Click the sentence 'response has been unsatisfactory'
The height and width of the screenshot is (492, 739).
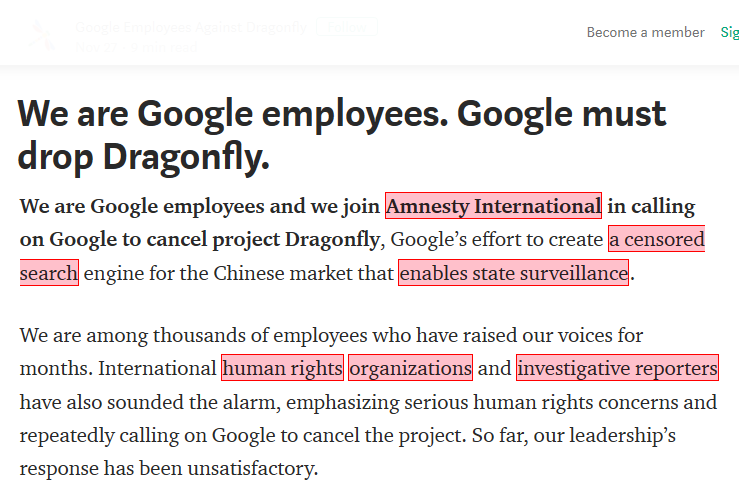169,468
